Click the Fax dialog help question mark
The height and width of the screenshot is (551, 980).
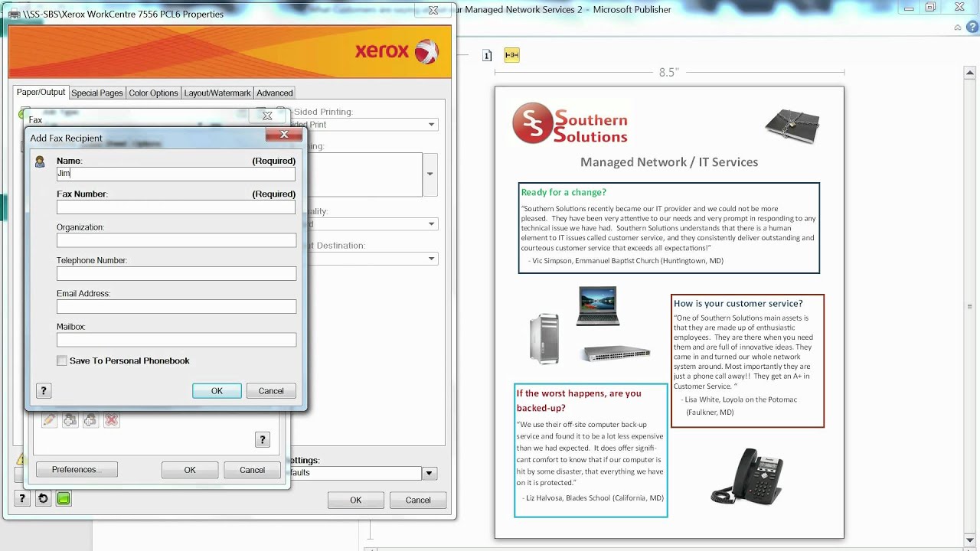pyautogui.click(x=262, y=439)
